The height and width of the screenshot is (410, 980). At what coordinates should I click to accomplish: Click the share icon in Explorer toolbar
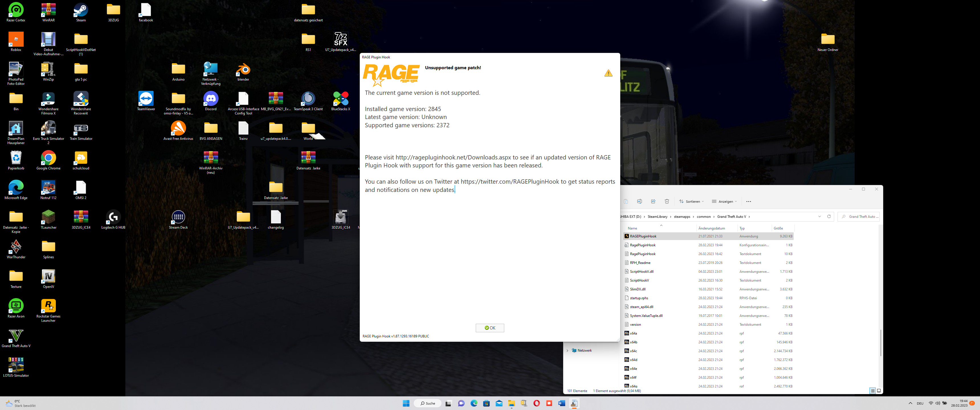click(653, 202)
